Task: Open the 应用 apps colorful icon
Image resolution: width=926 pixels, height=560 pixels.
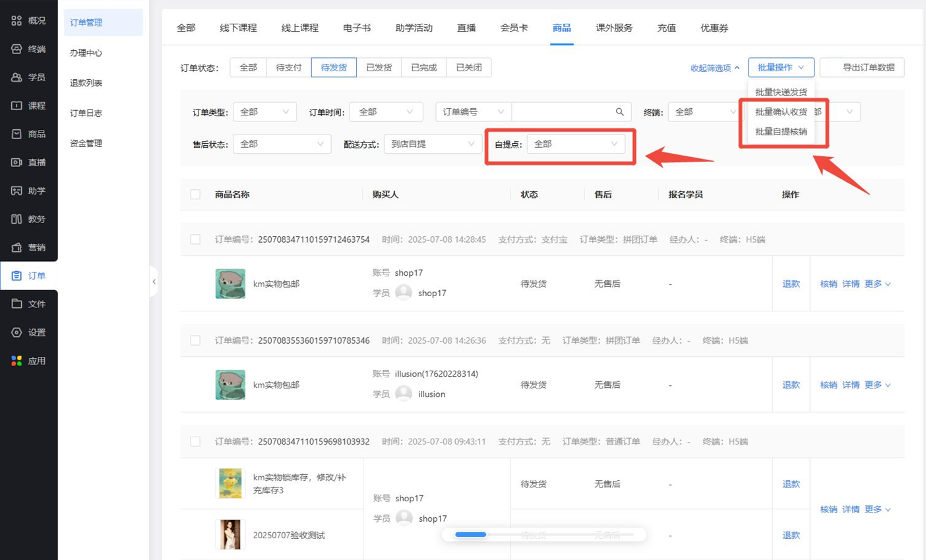Action: 16,361
